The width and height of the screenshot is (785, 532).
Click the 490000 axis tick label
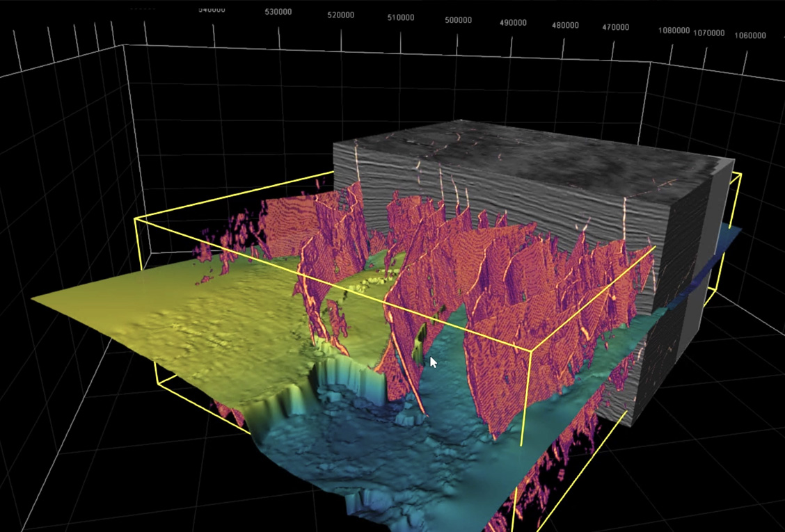(x=513, y=23)
